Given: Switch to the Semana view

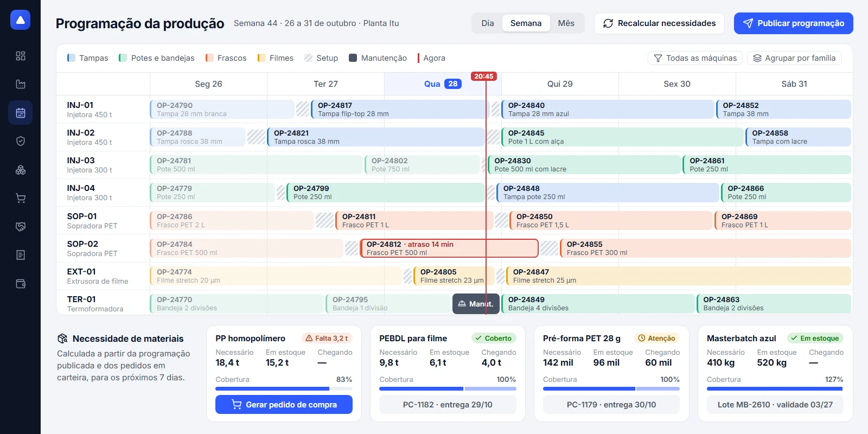Looking at the screenshot, I should [x=526, y=23].
